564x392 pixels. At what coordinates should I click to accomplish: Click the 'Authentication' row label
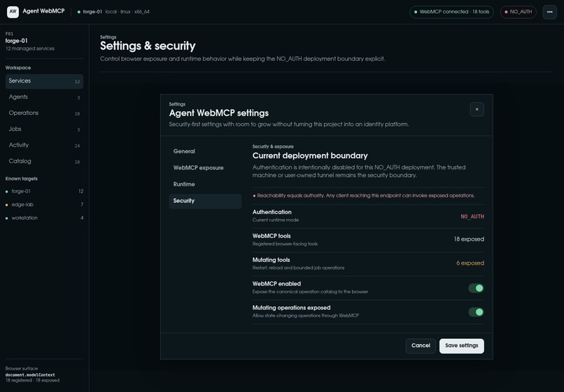(x=272, y=212)
